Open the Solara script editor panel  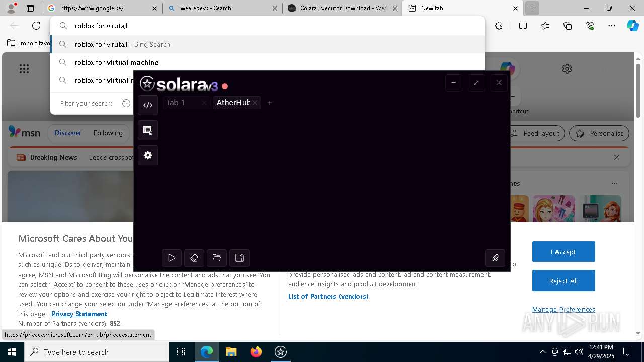(148, 105)
